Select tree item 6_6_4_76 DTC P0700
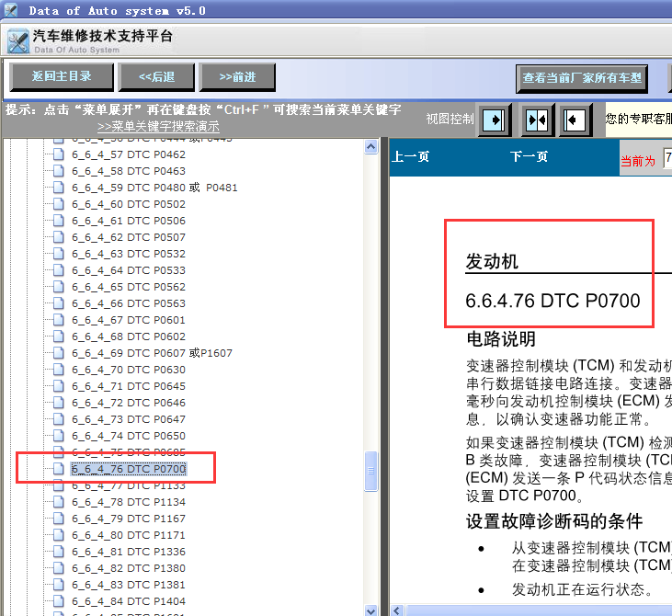This screenshot has width=672, height=616. 129,469
